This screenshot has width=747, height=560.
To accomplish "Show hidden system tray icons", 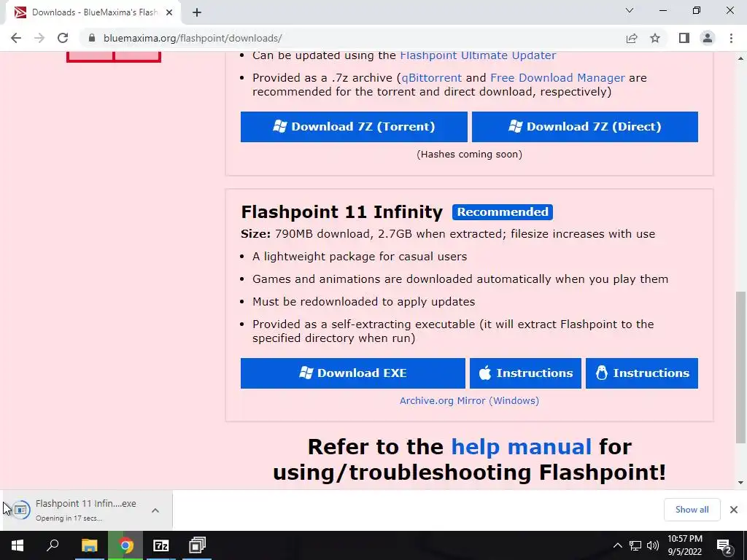I will (617, 545).
